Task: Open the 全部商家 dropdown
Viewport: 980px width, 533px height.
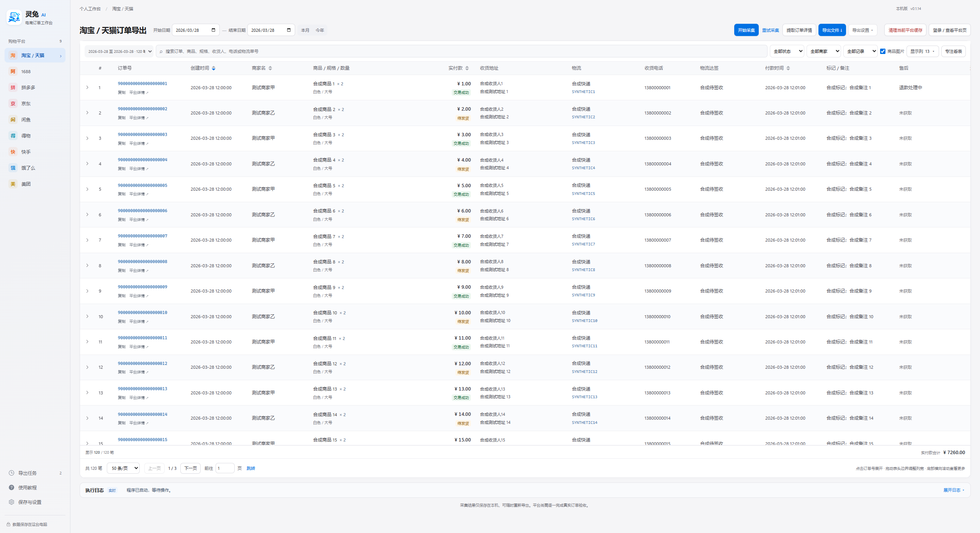Action: pos(823,51)
